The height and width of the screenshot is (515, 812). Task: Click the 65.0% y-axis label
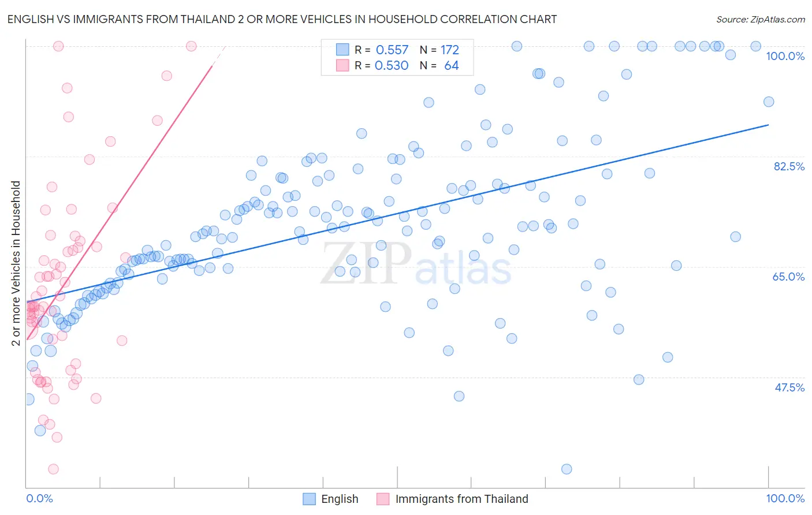(x=789, y=277)
